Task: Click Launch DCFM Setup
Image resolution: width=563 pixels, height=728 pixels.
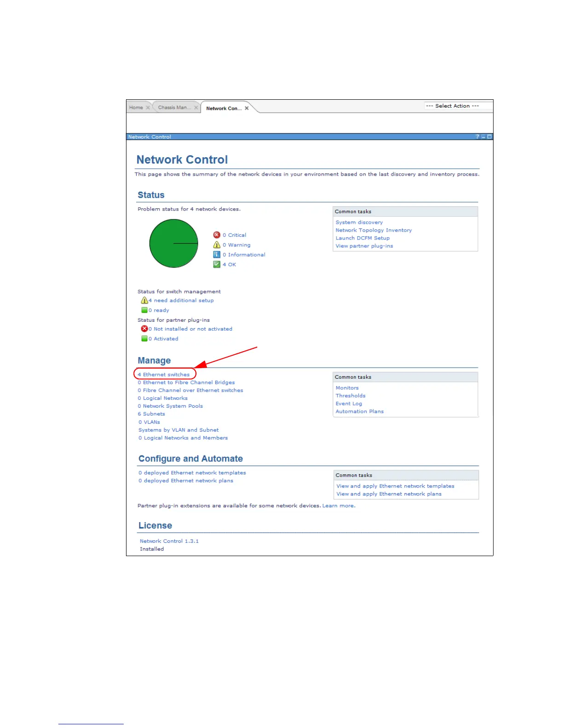Action: [362, 238]
